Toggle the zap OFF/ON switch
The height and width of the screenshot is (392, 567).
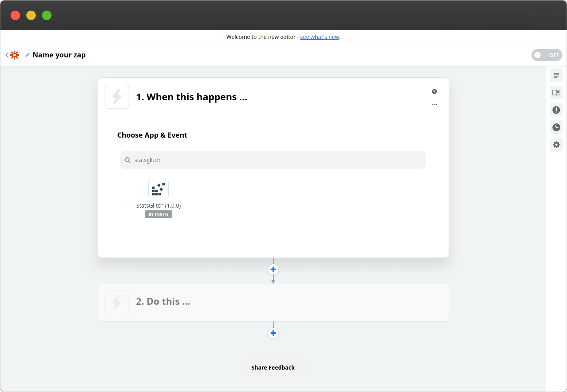pyautogui.click(x=547, y=55)
